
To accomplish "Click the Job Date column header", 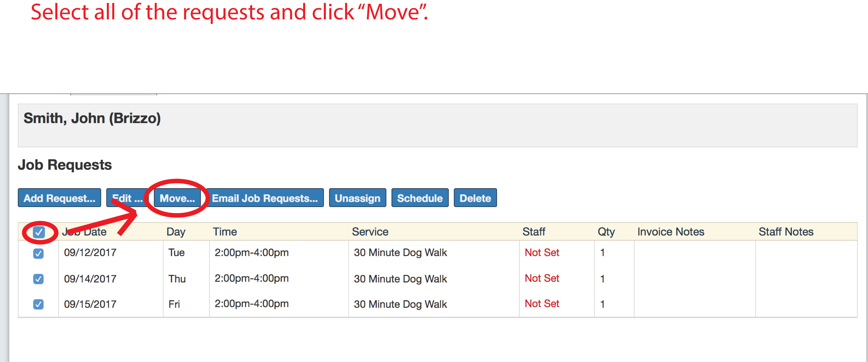I will pos(84,232).
